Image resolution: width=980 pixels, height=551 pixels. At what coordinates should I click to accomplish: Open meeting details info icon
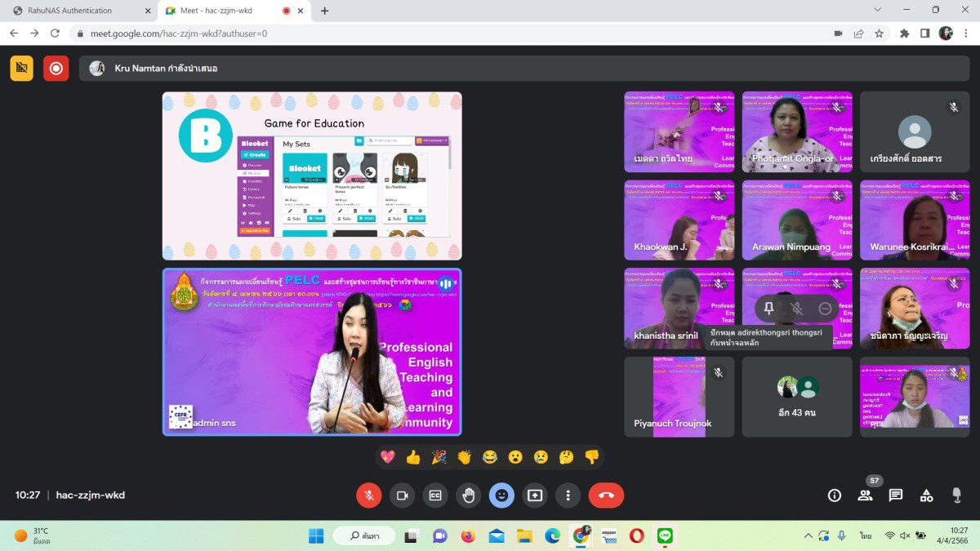[835, 495]
